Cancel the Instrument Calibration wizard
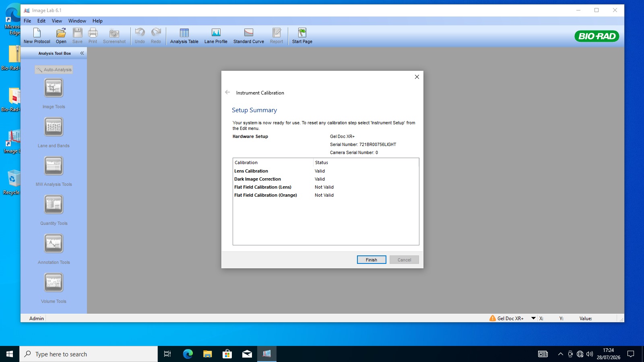 coord(404,260)
